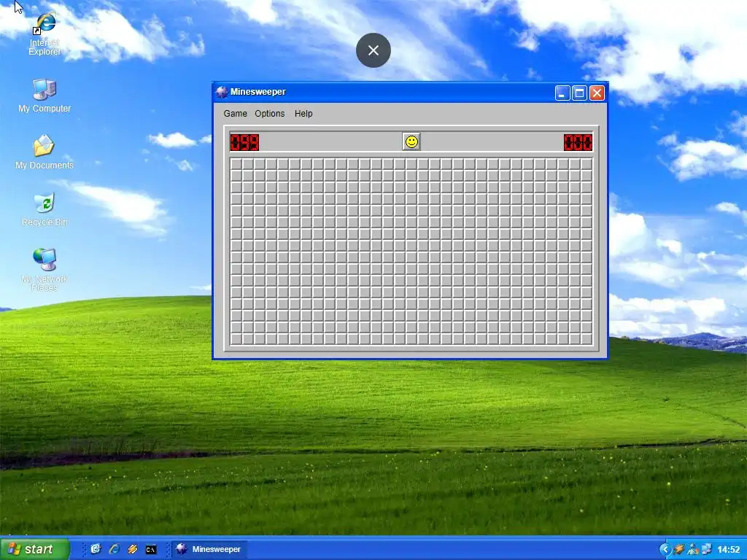Screen dimensions: 747x560
Task: Click the red timer display in Minesweeper
Action: click(x=578, y=142)
